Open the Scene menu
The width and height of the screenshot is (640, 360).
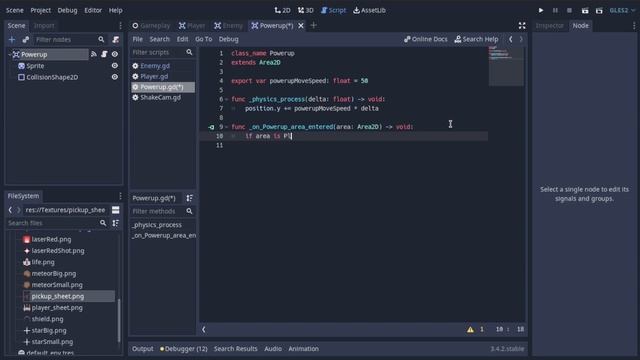tap(15, 10)
